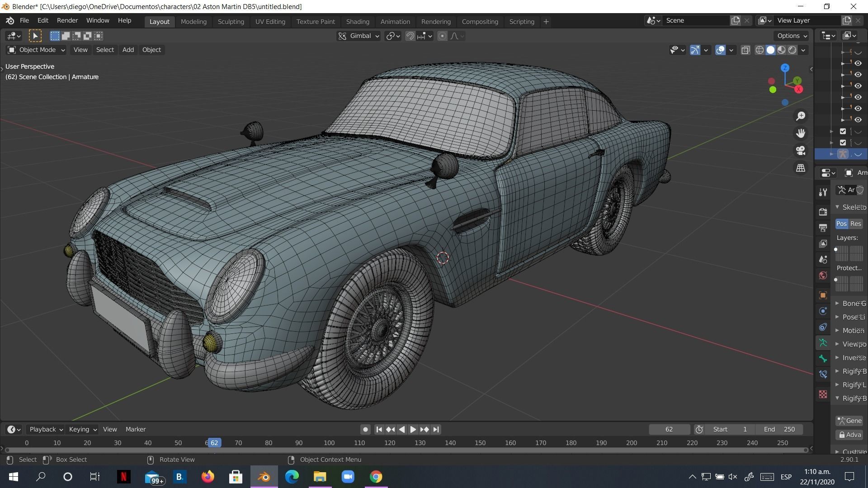The width and height of the screenshot is (868, 488).
Task: Open the viewport Zoom gizmo icon
Action: coord(801,116)
